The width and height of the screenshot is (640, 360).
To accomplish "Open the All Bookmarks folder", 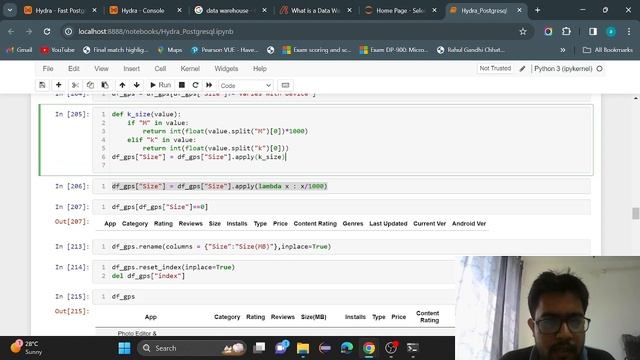I will pyautogui.click(x=608, y=50).
